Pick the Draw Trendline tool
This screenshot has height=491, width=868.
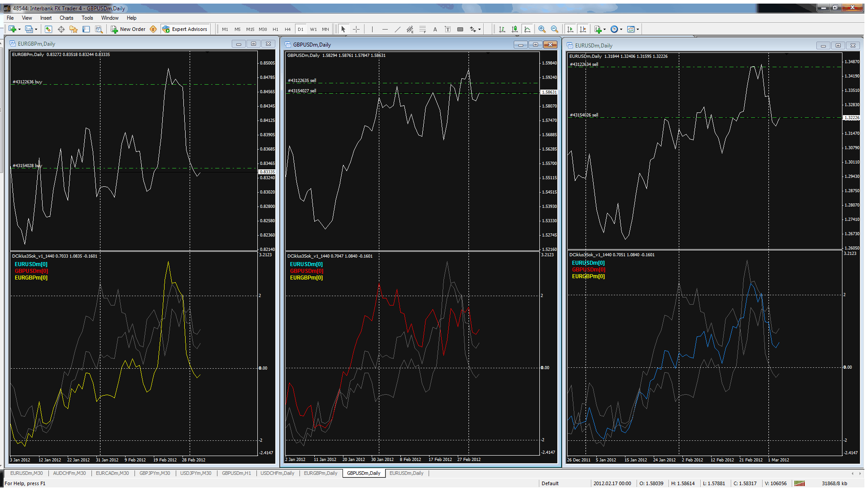(x=397, y=29)
